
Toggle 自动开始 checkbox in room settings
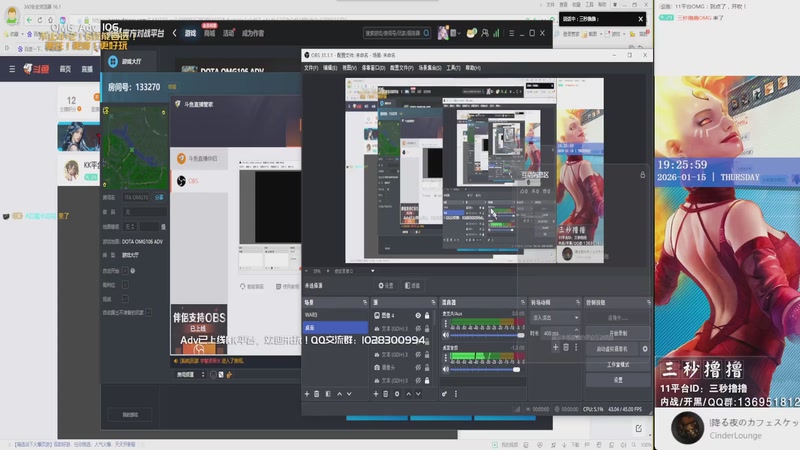(x=125, y=270)
